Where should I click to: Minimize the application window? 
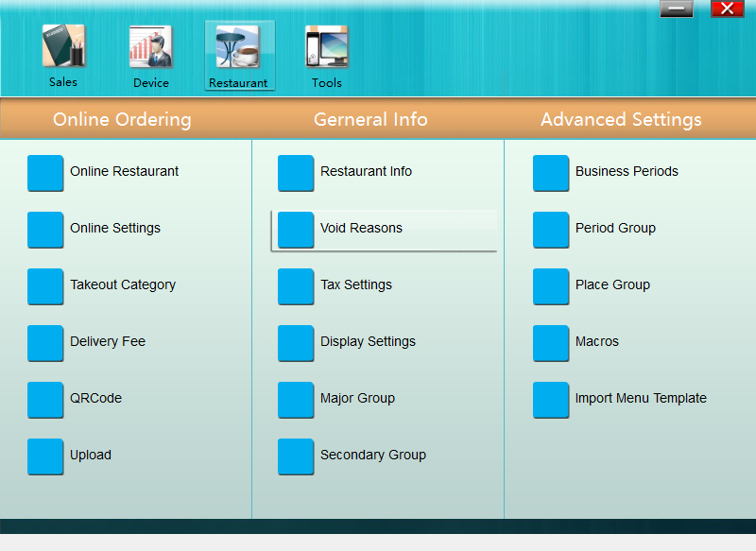click(677, 9)
